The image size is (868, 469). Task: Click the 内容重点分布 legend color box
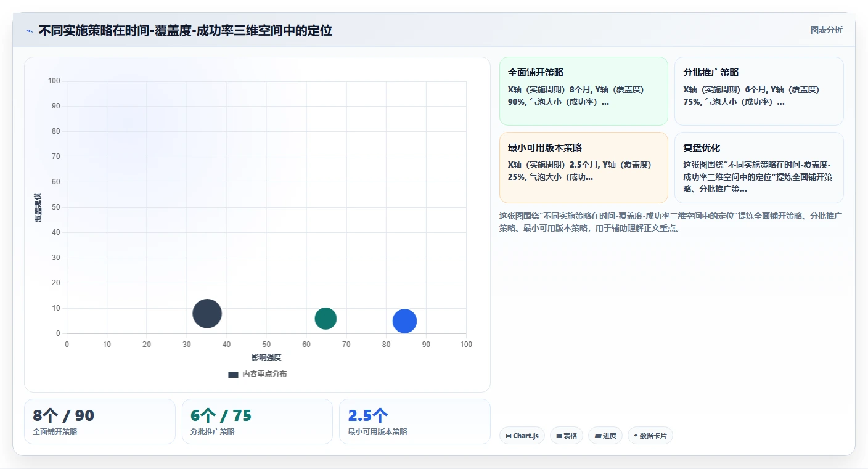coord(233,375)
